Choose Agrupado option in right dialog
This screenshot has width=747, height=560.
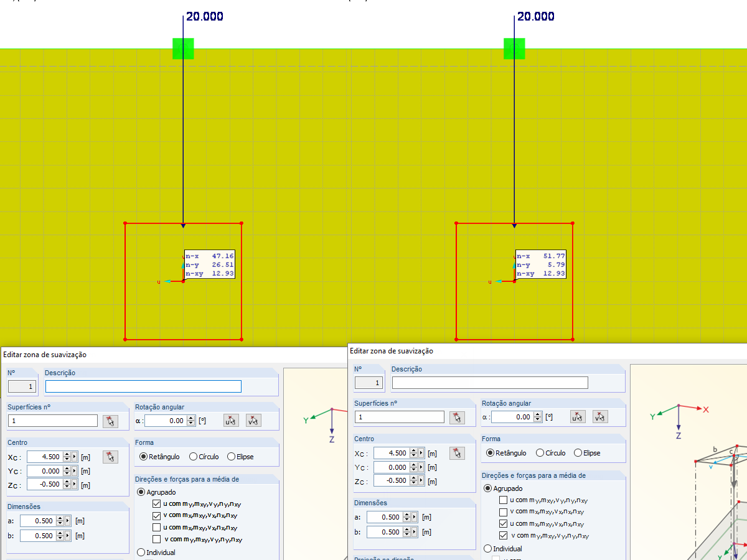[504, 488]
